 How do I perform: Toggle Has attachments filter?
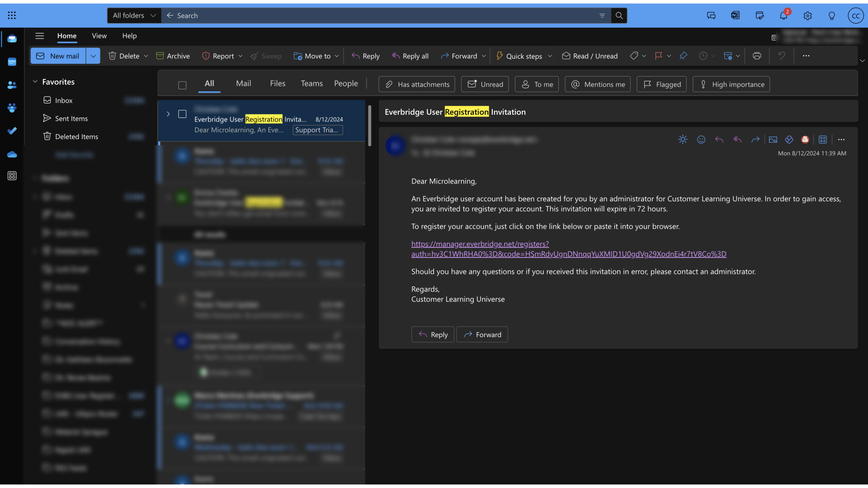[416, 84]
